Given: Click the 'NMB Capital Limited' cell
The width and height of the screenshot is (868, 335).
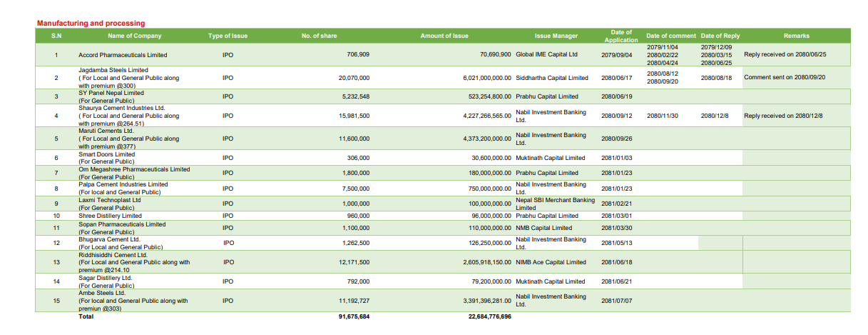Looking at the screenshot, I should 543,228.
